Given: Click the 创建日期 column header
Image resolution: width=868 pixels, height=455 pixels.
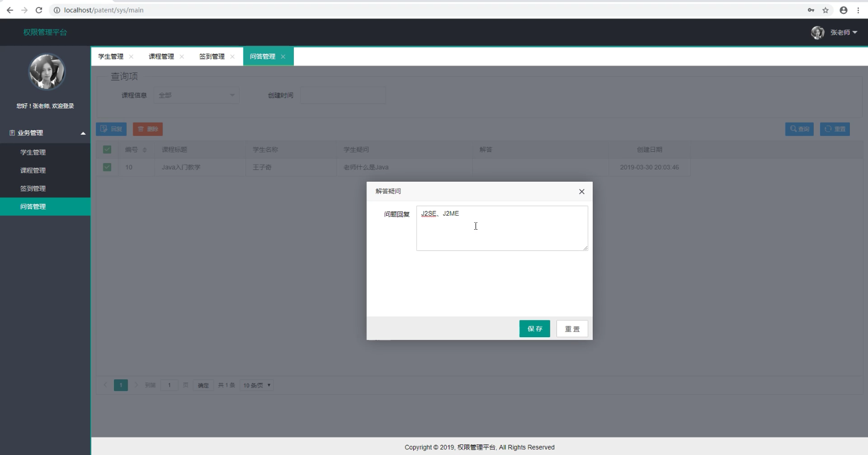Looking at the screenshot, I should coord(650,150).
